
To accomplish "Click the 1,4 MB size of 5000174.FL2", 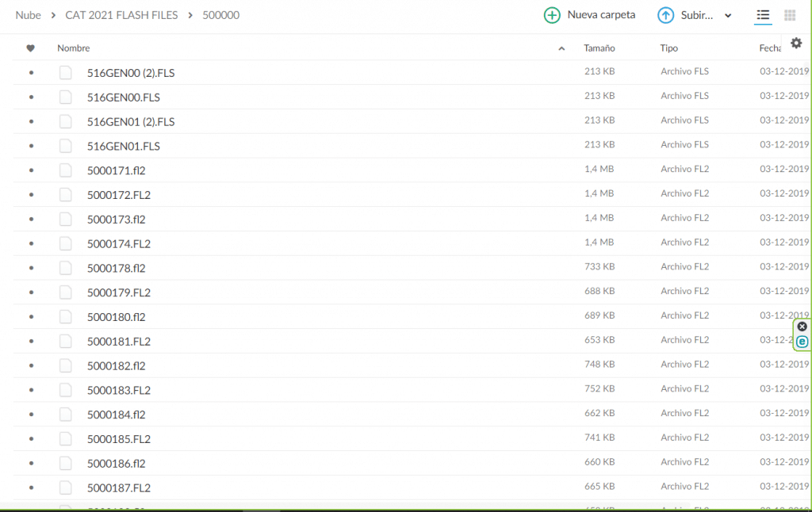I will (x=599, y=243).
